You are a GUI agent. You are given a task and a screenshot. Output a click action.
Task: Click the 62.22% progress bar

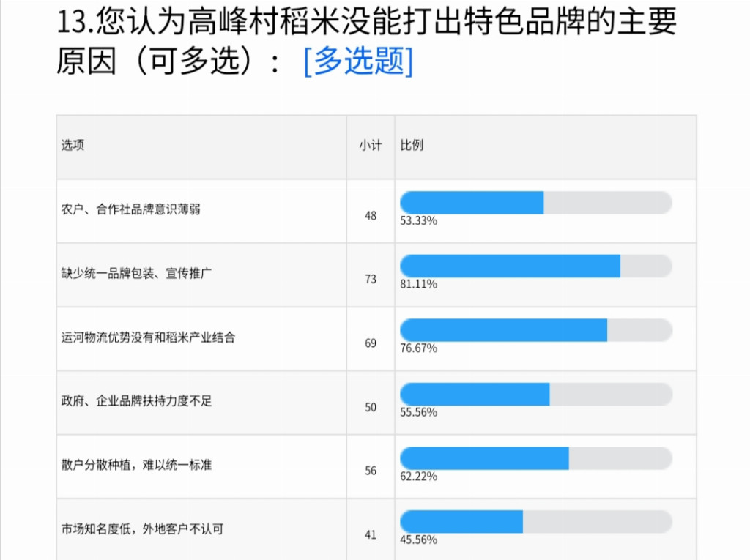pyautogui.click(x=535, y=458)
